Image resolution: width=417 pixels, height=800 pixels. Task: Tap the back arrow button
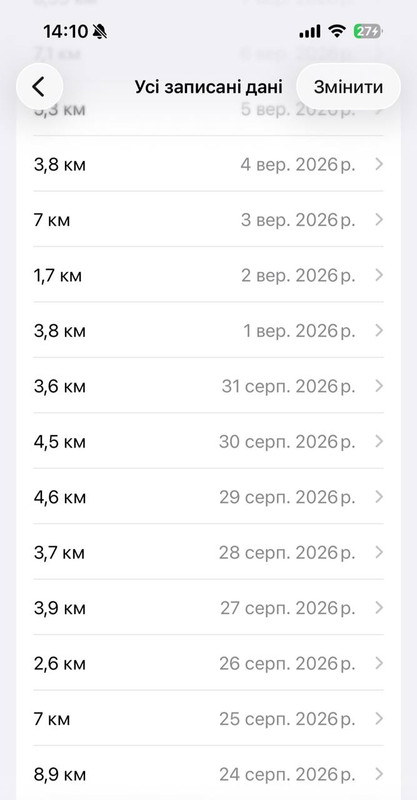39,87
